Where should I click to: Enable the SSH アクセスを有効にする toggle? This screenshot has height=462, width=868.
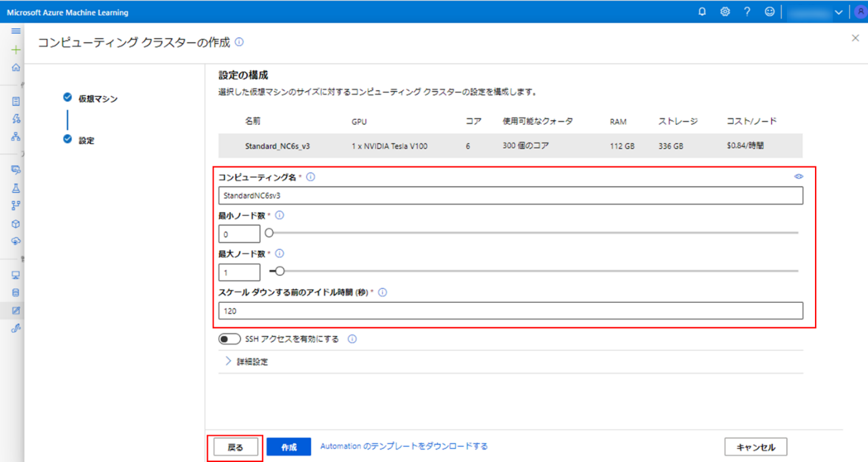(229, 339)
